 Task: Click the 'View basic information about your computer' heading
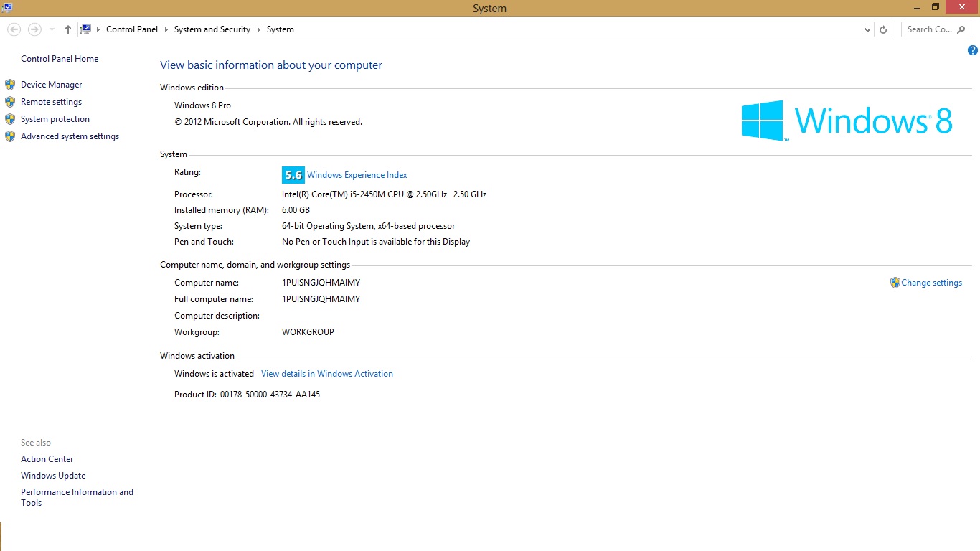271,65
